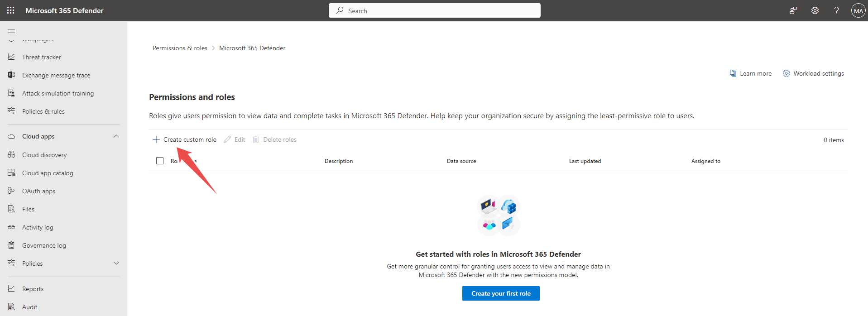The image size is (868, 316).
Task: Click the search magnifier icon
Action: [340, 10]
